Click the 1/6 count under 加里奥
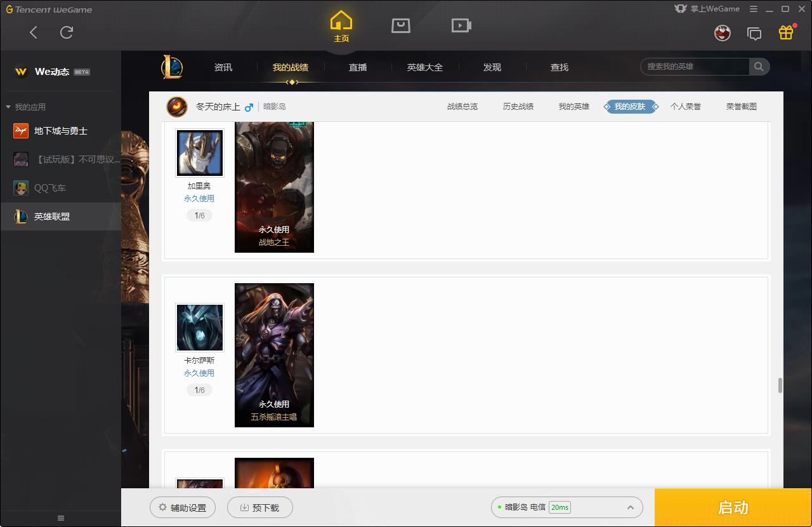Viewport: 812px width, 527px height. click(200, 216)
